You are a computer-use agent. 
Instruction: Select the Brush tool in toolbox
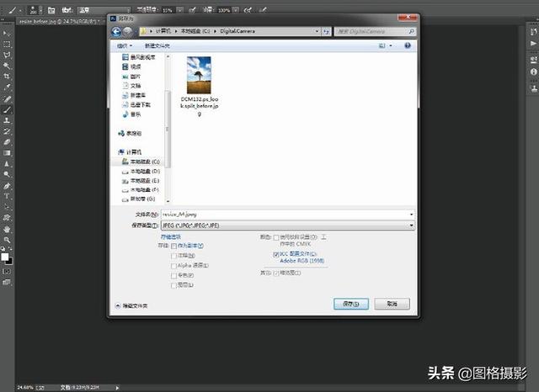[x=6, y=110]
